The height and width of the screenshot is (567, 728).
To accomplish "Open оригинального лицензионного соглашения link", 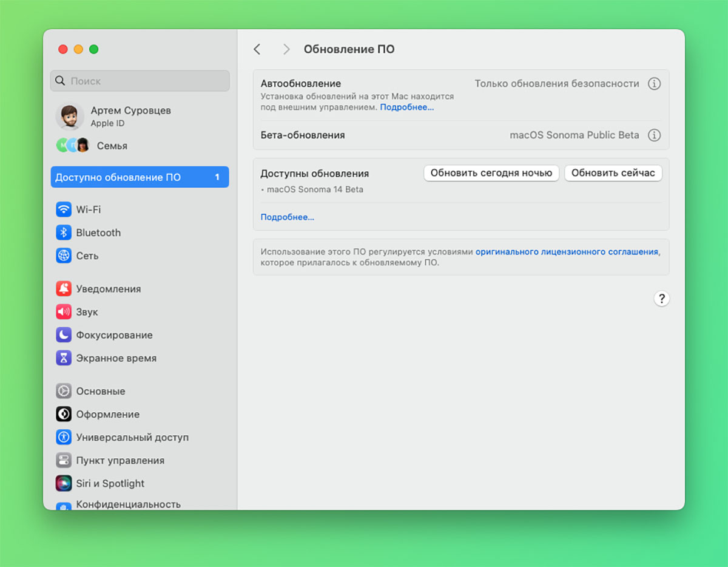I will (566, 251).
